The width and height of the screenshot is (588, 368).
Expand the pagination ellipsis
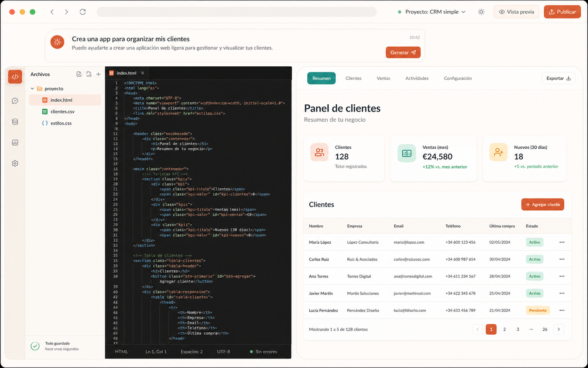(531, 329)
